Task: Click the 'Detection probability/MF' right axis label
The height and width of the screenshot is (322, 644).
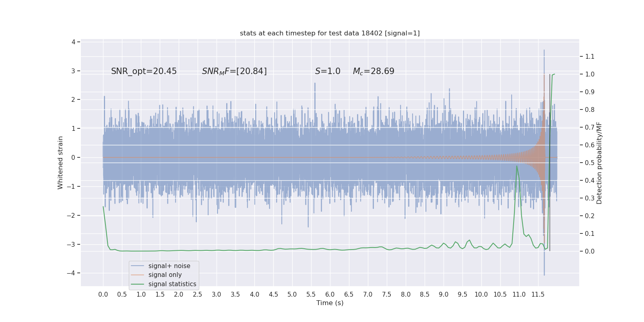Action: [599, 163]
